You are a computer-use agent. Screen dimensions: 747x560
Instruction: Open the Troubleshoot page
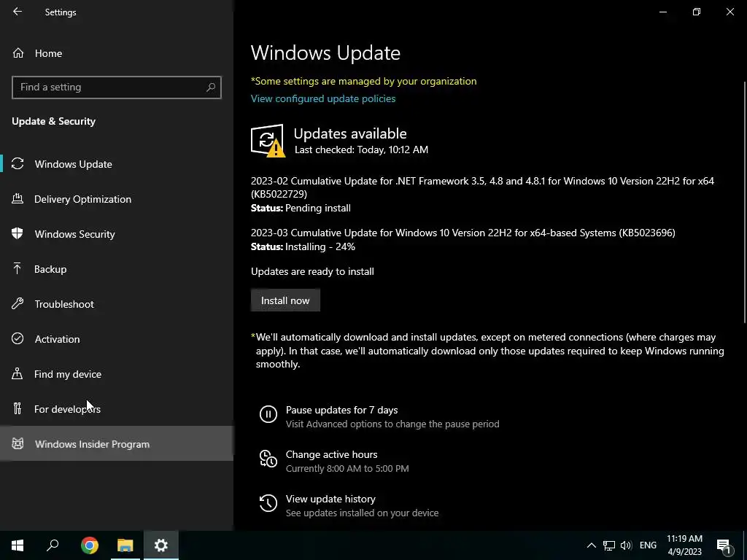(117, 304)
